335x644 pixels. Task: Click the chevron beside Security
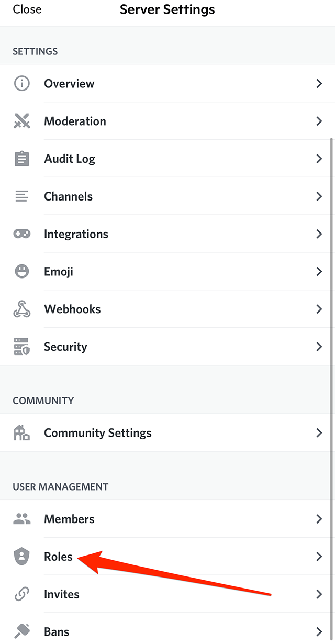coord(319,347)
